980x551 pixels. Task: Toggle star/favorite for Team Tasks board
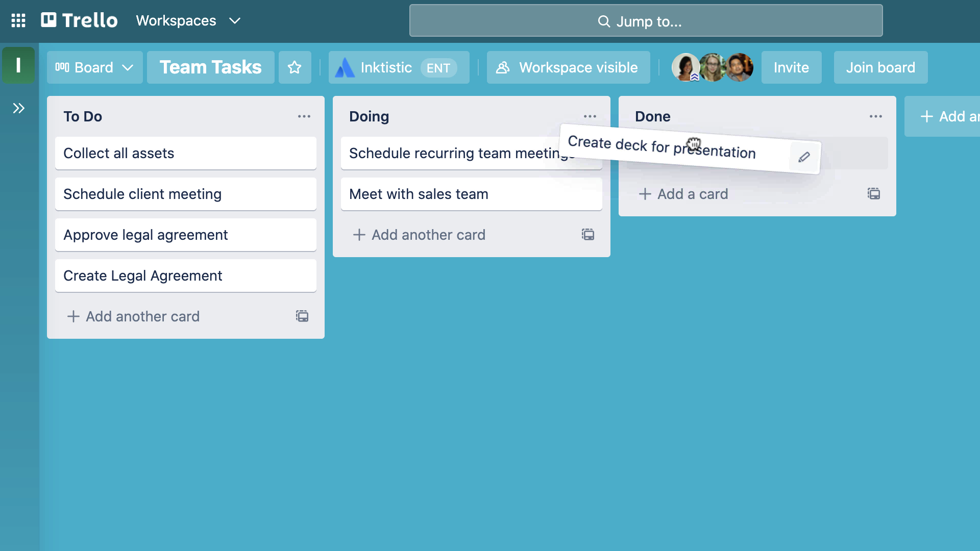click(295, 67)
